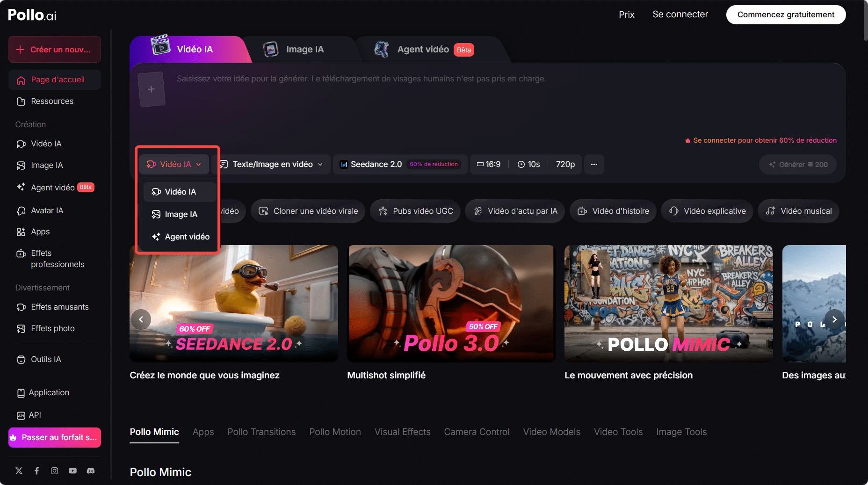
Task: Change the 720p resolution setting
Action: point(565,164)
